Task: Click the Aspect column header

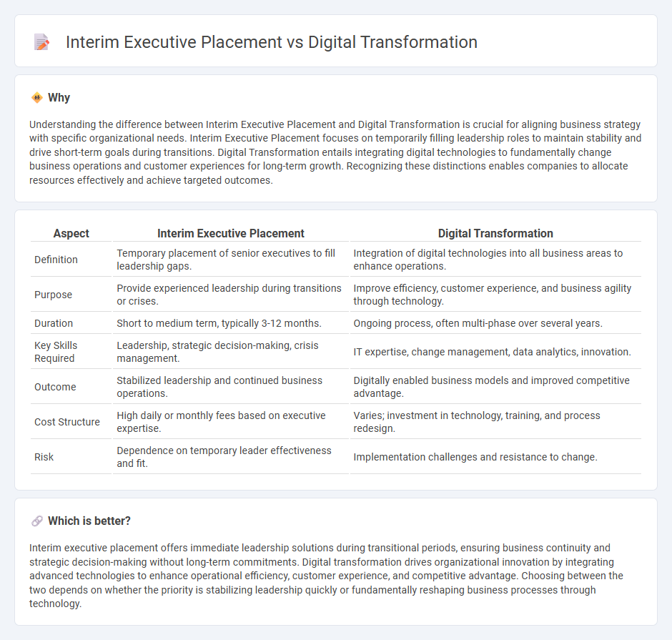Action: point(71,233)
